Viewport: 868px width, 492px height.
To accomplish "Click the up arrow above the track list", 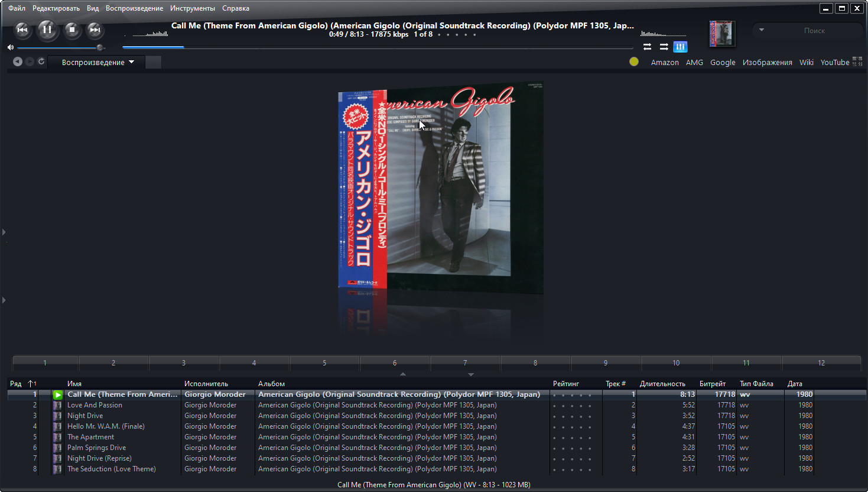I will (403, 374).
